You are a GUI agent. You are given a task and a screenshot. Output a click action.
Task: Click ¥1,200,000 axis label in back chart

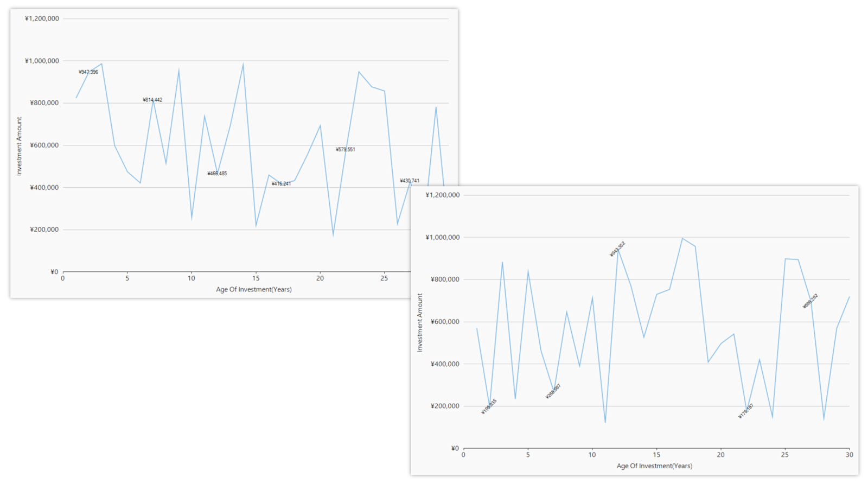[42, 18]
